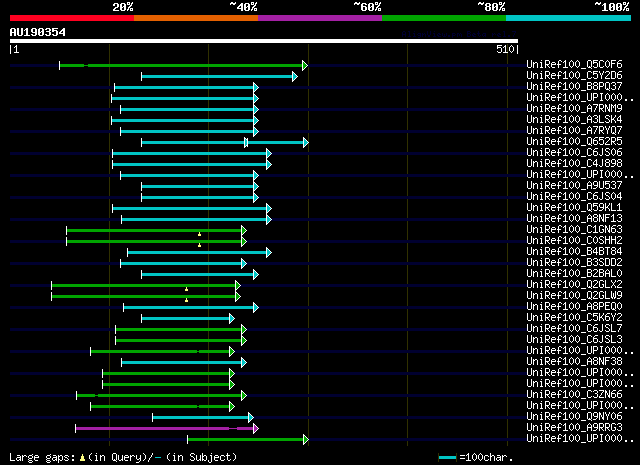Open hit UniRef100_A7RYQ7

coord(574,130)
